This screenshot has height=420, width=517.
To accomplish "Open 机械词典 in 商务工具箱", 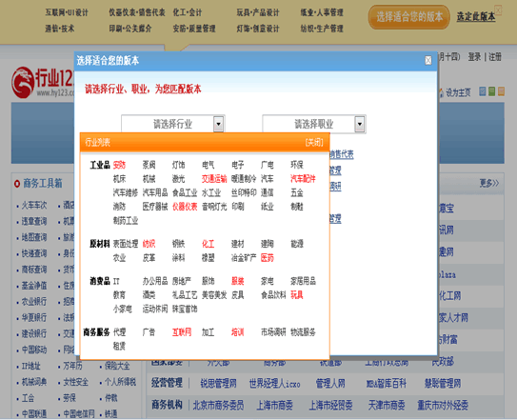I will point(34,383).
